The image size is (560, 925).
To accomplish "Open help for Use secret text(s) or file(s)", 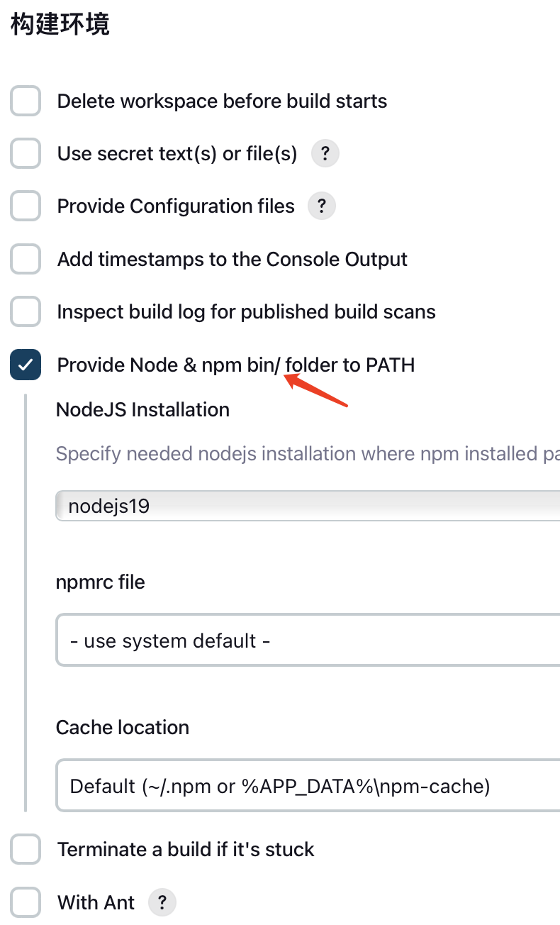I will point(325,153).
